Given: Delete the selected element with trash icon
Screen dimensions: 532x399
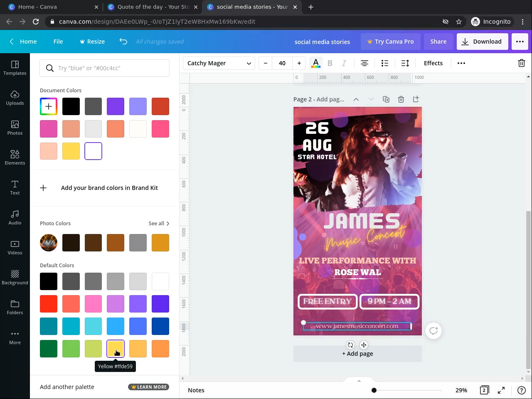Looking at the screenshot, I should click(x=521, y=63).
